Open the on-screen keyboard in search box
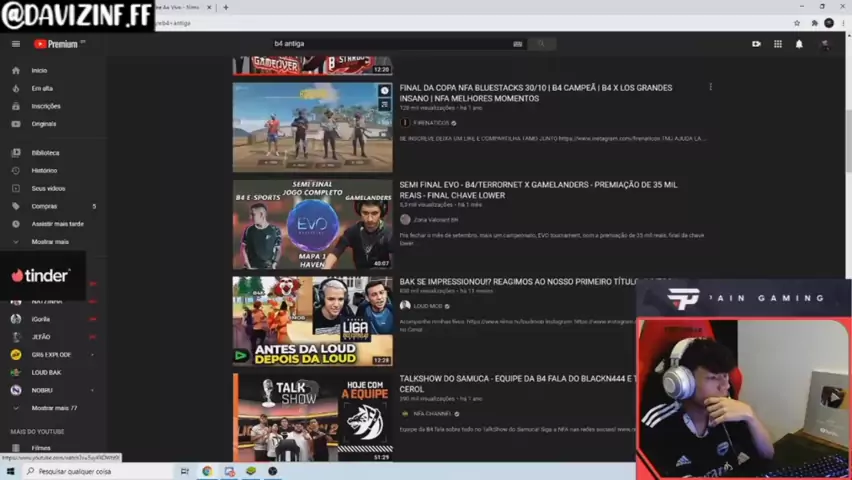Viewport: 852px width, 480px height. click(517, 44)
